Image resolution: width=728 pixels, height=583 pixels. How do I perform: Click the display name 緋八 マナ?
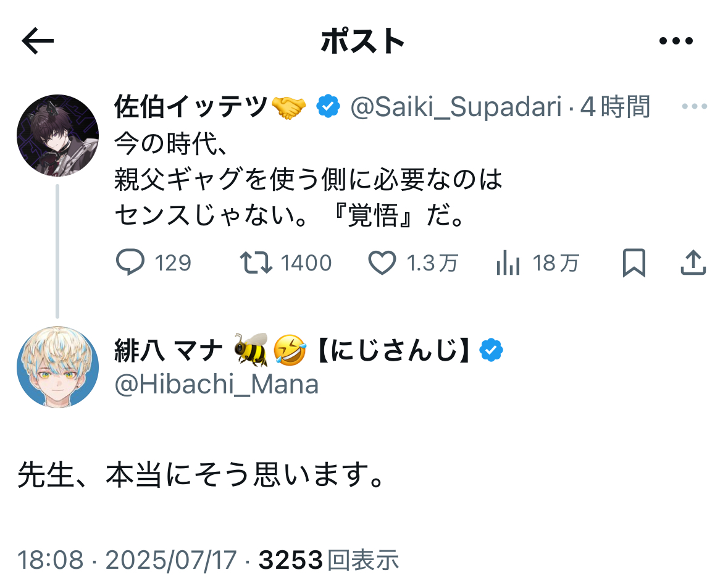tap(168, 351)
